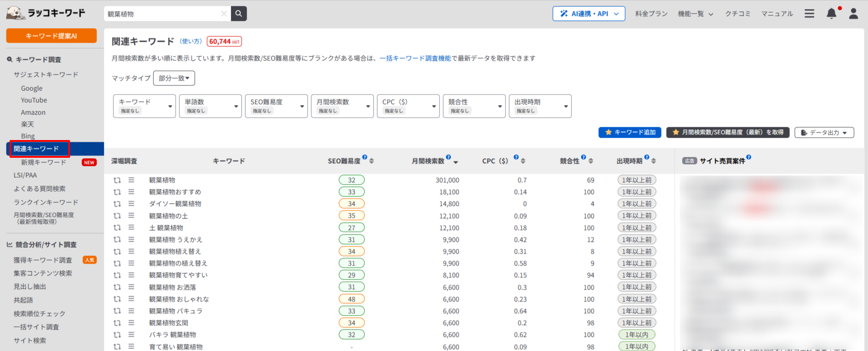Sort by 出現時期 column arrows
The image size is (868, 351).
point(654,161)
